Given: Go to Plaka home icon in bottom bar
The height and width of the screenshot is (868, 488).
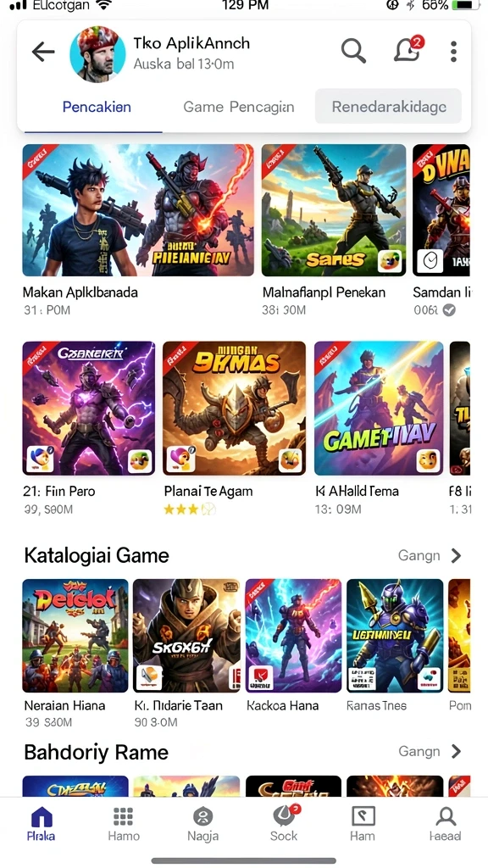Looking at the screenshot, I should tap(42, 824).
